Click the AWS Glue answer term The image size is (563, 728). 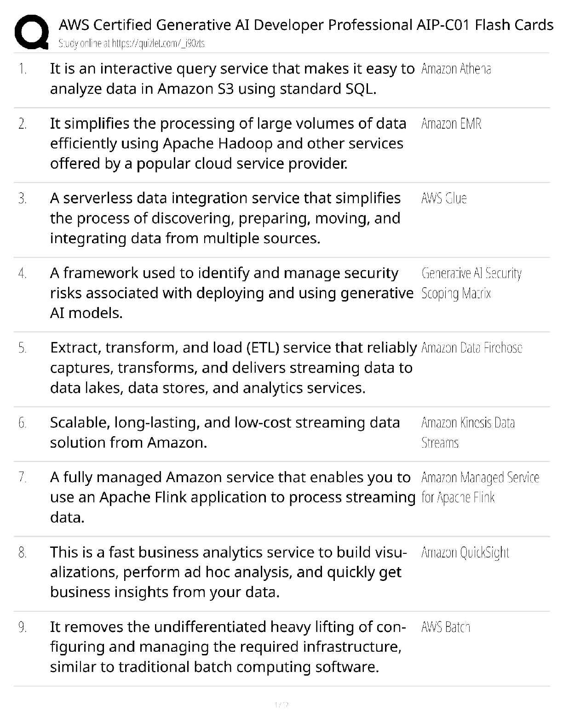point(444,199)
